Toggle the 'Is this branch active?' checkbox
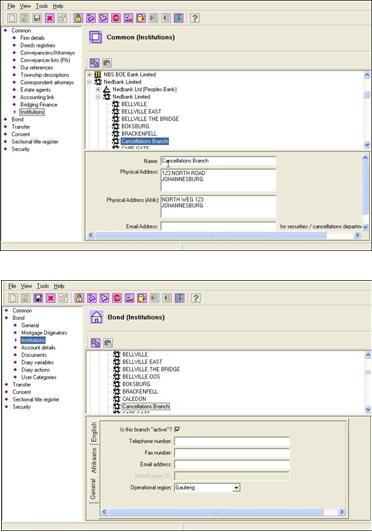Screen dimensions: 372x532 [177, 430]
